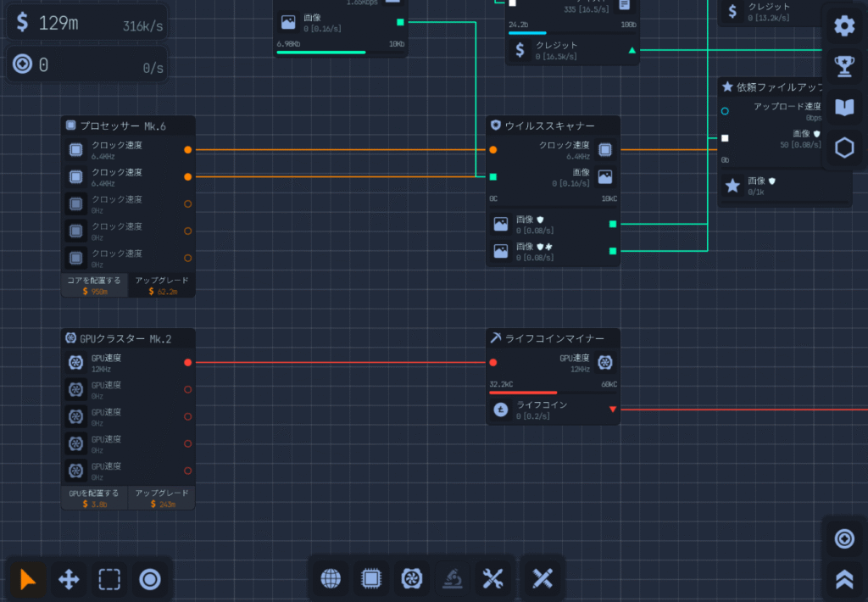Viewport: 868px width, 602px height.
Task: Activate the dashed box selection tool
Action: (x=109, y=579)
